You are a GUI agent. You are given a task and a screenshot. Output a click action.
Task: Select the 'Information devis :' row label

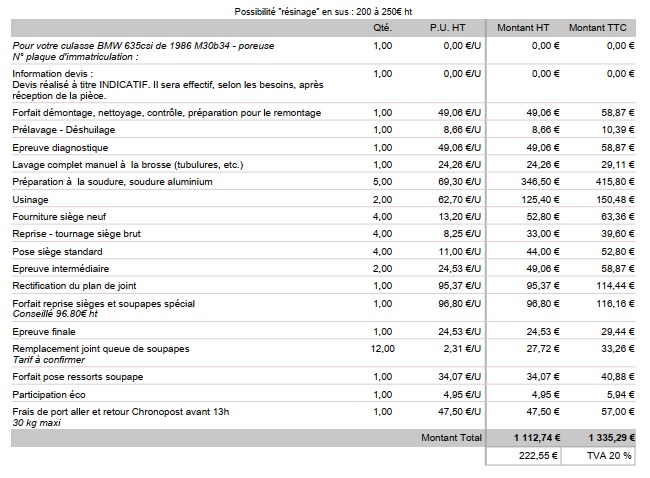(53, 74)
